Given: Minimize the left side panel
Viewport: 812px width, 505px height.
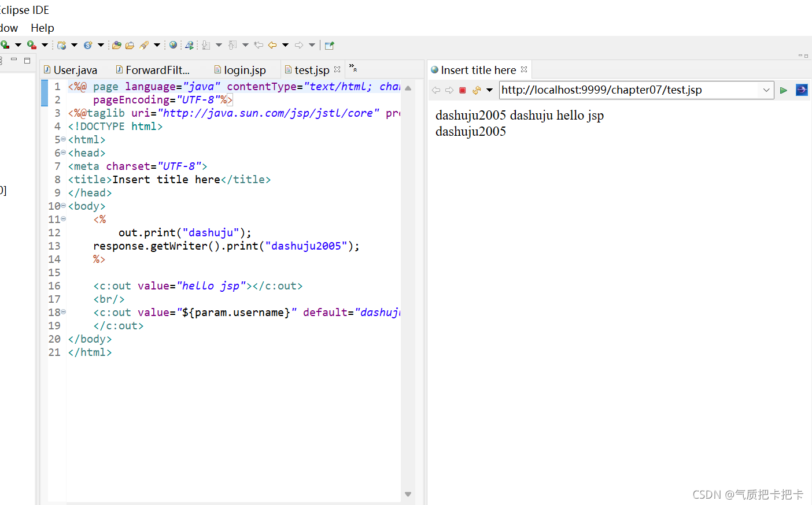Looking at the screenshot, I should [14, 60].
